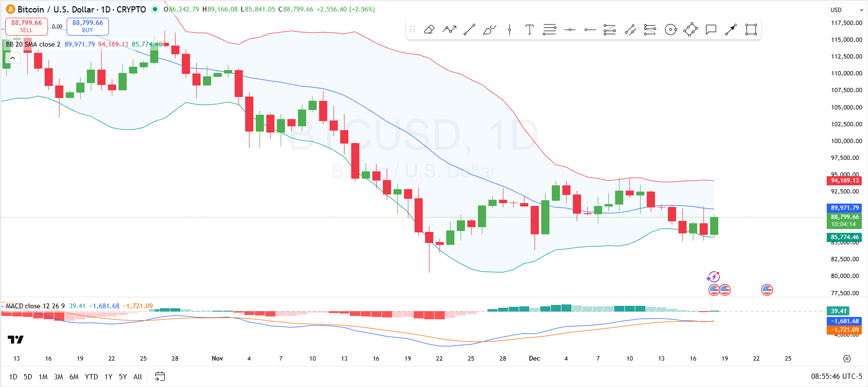
Task: Open the Go to date calendar
Action: tap(160, 376)
